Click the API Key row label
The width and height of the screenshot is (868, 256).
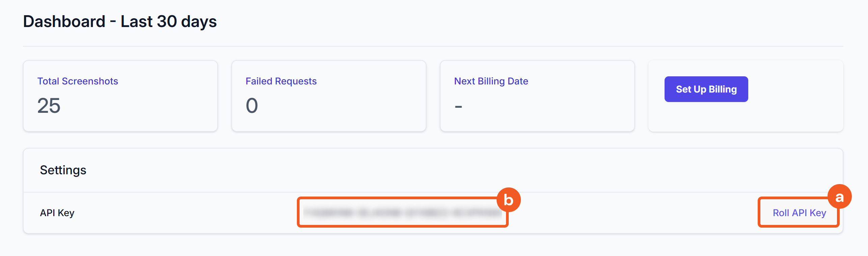(x=57, y=213)
